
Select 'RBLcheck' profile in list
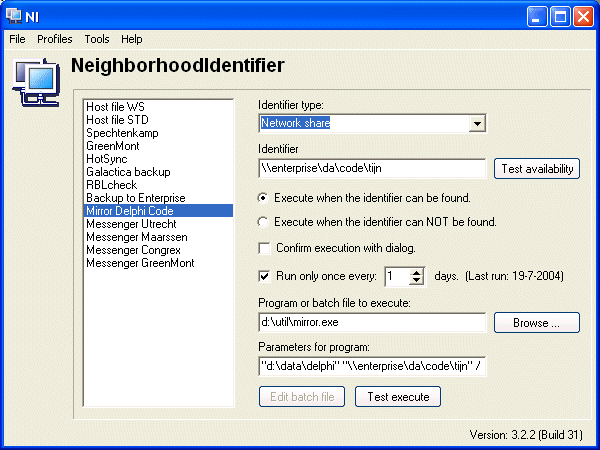158,185
